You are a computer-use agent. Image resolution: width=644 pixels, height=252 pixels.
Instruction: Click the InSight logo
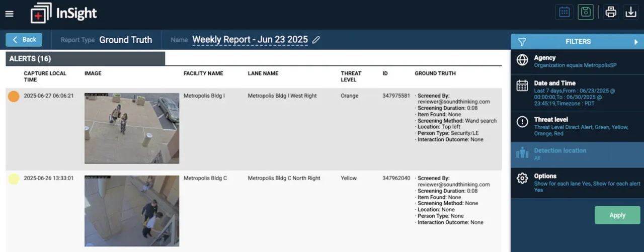tap(63, 13)
